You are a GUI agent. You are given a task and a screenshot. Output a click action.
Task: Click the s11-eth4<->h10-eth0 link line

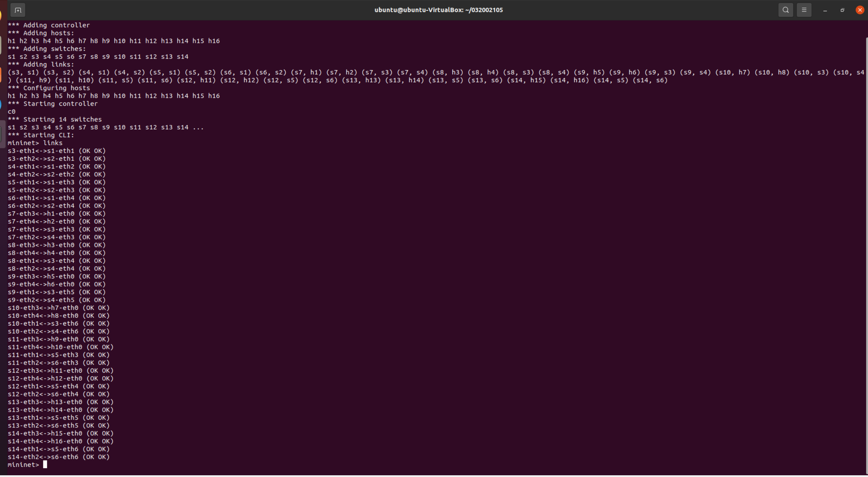click(x=60, y=347)
